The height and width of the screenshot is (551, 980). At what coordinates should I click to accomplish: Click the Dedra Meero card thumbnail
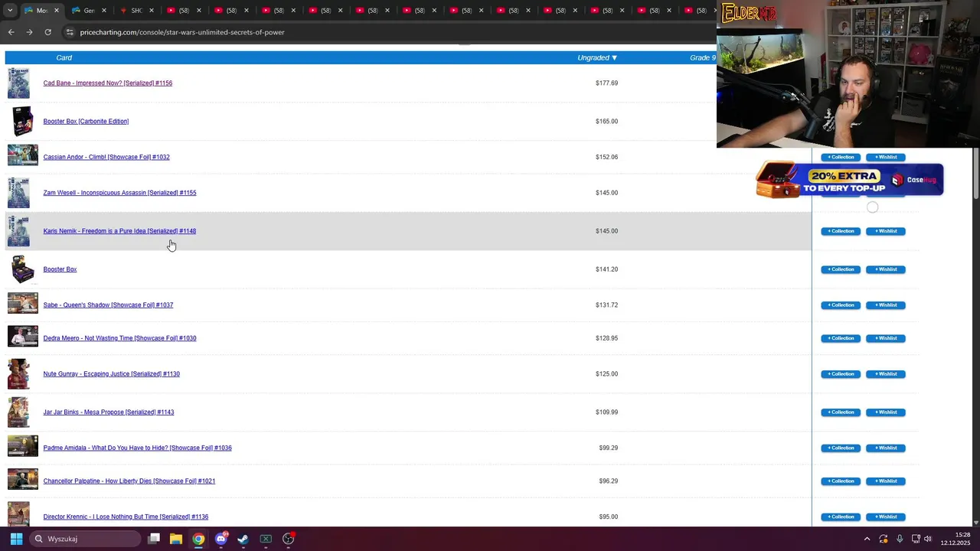point(23,337)
